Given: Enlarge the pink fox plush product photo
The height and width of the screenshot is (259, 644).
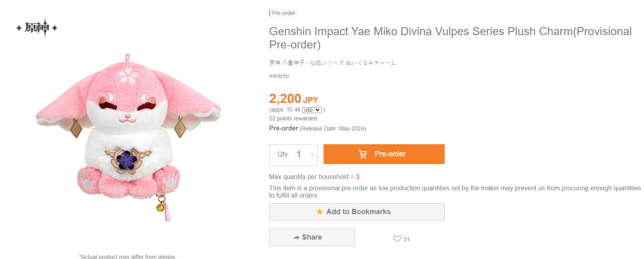Looking at the screenshot, I should pos(128,137).
